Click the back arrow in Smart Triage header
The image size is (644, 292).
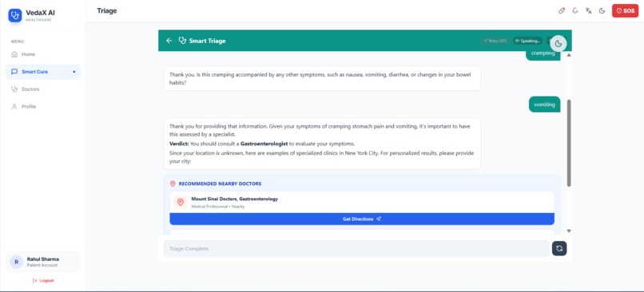(x=169, y=41)
